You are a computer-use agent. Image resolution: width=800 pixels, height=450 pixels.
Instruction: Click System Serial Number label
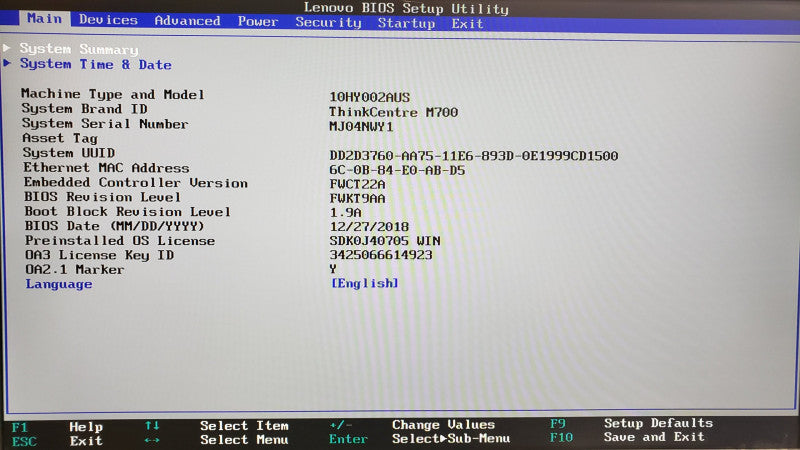click(x=105, y=124)
